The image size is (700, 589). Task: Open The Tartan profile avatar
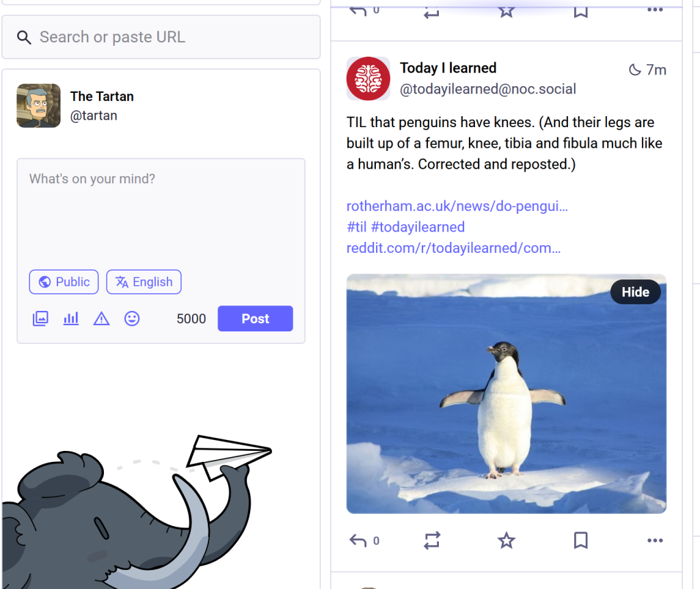pos(38,106)
